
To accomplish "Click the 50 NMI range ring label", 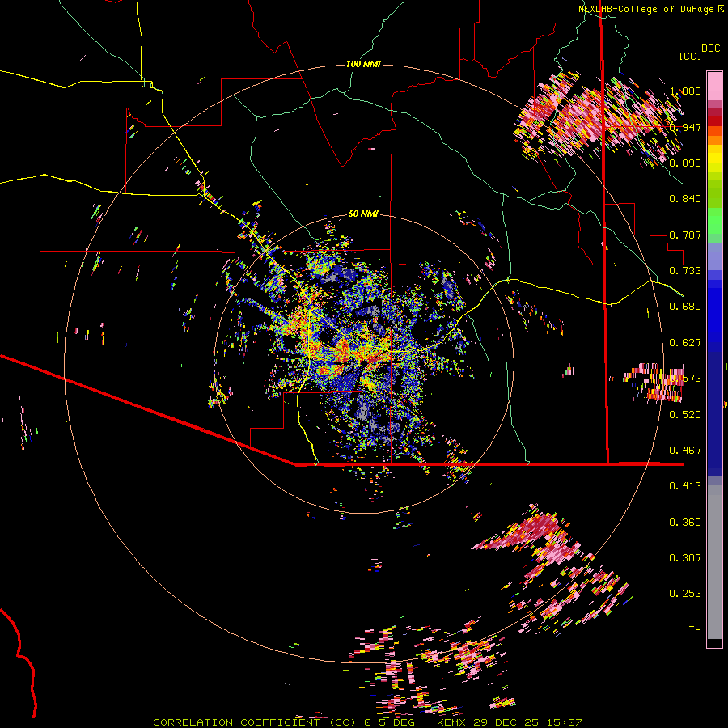I will [x=363, y=214].
